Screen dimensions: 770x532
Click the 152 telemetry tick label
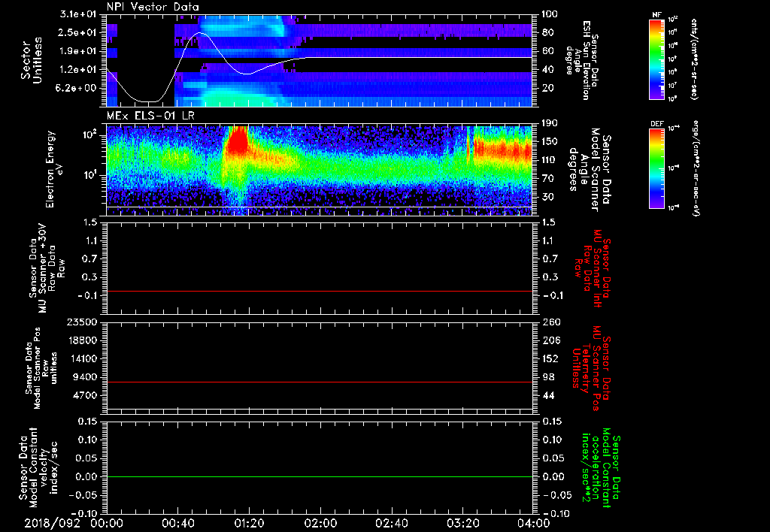click(550, 358)
